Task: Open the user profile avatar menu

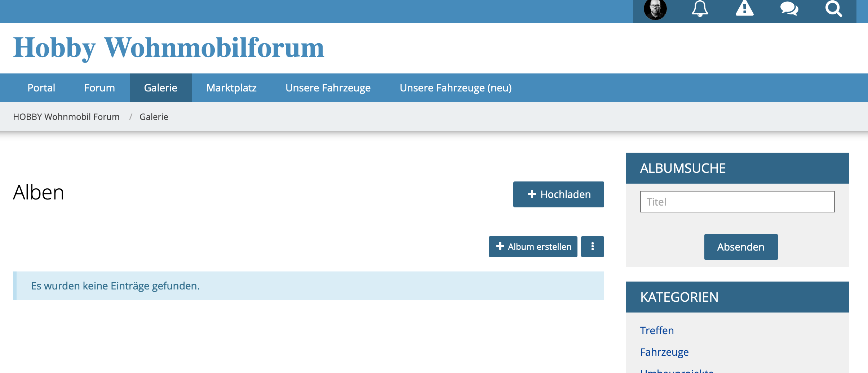Action: [x=655, y=9]
